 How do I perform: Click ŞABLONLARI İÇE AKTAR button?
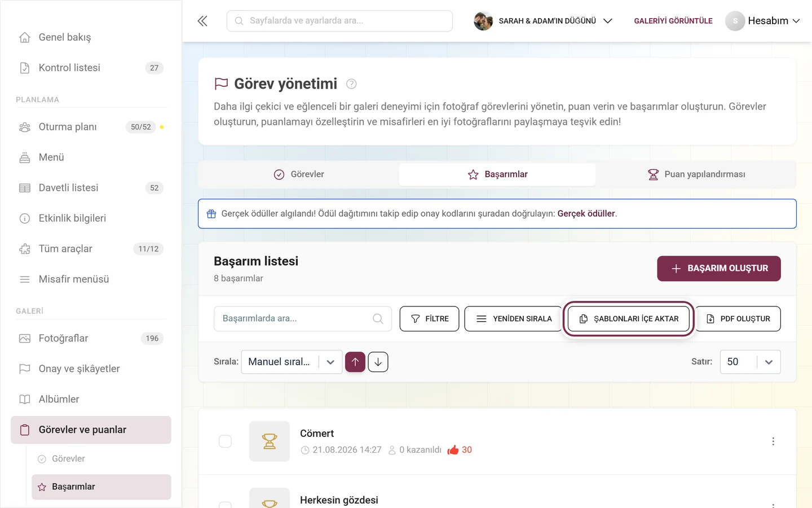click(x=629, y=319)
